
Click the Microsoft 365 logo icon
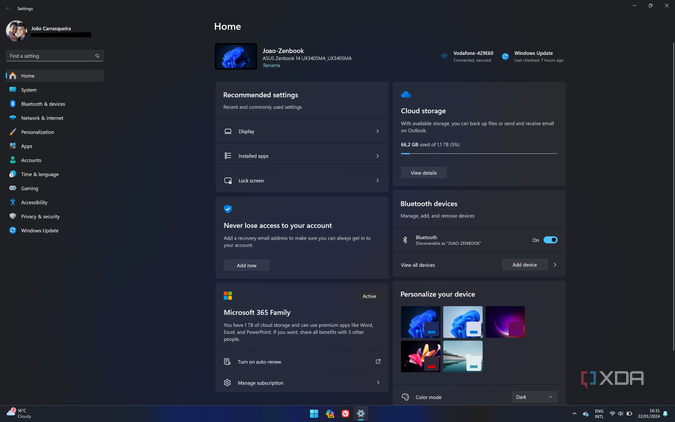[x=228, y=295]
